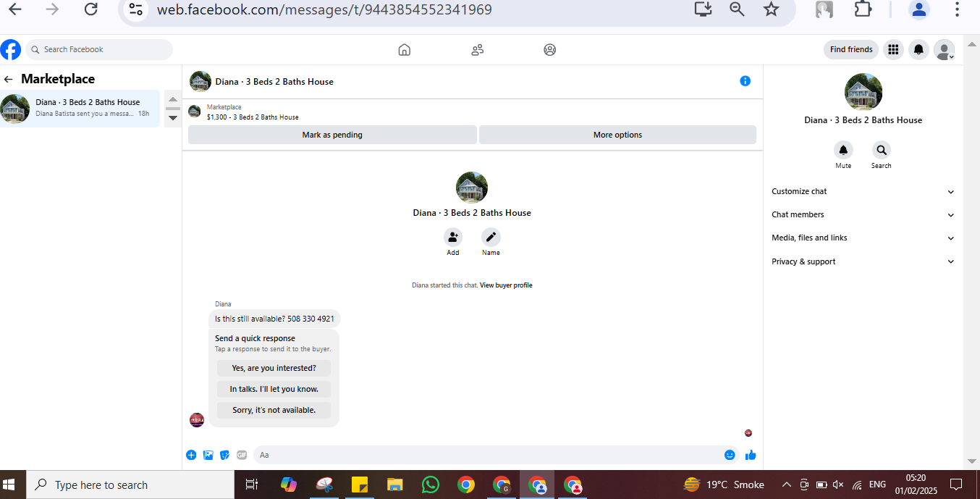
Task: Click the Find friends button
Action: tap(851, 49)
